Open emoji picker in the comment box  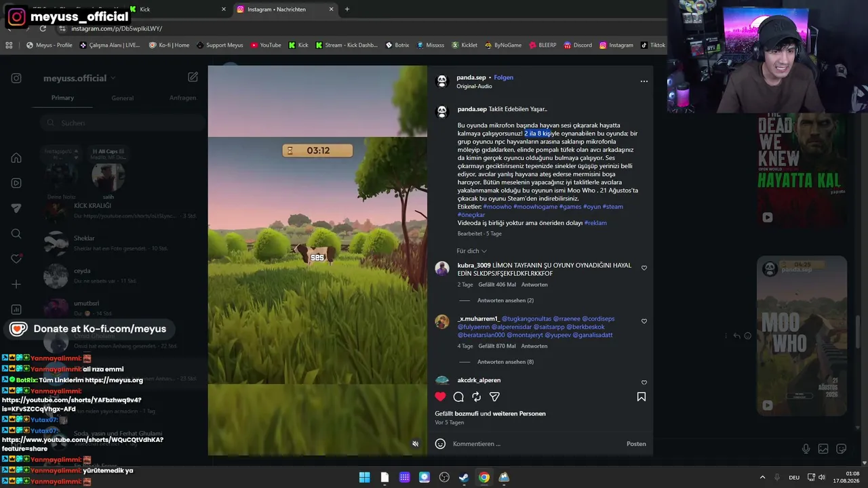click(x=440, y=444)
